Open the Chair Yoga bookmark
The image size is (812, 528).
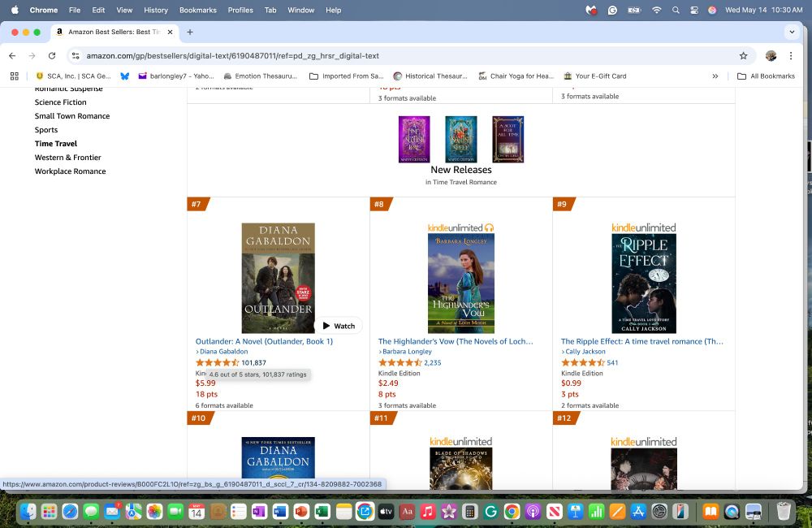click(516, 76)
